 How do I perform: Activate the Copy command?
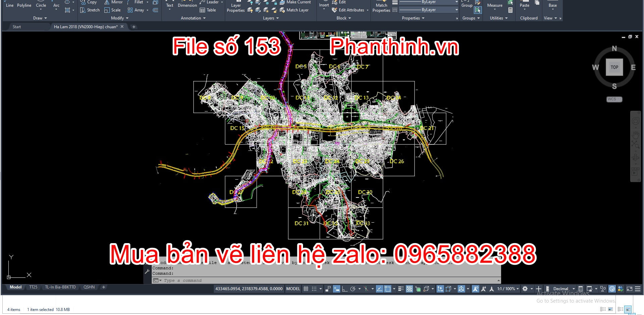[89, 2]
